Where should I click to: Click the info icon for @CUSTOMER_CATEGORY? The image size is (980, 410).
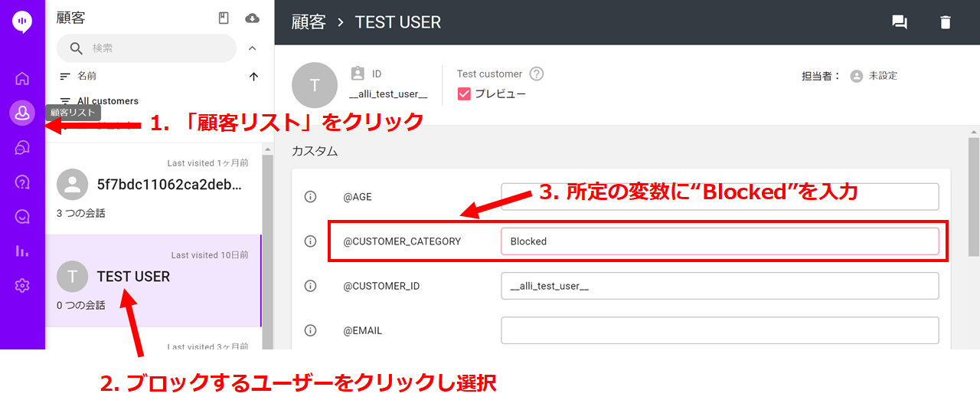[311, 241]
